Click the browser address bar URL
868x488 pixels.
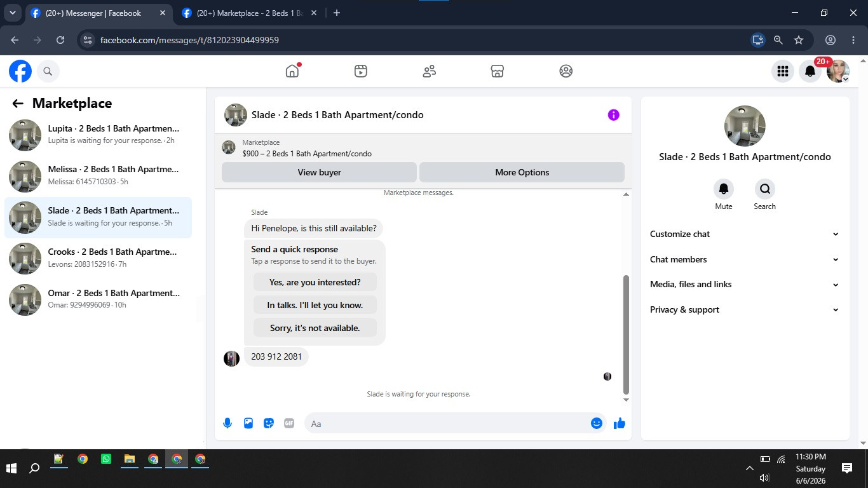coord(189,40)
